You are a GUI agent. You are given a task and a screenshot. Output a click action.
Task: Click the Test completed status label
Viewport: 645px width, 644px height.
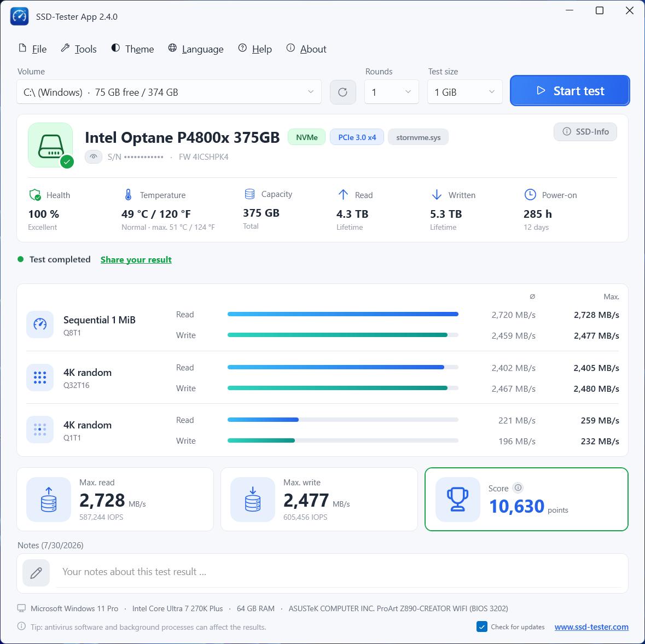(60, 259)
